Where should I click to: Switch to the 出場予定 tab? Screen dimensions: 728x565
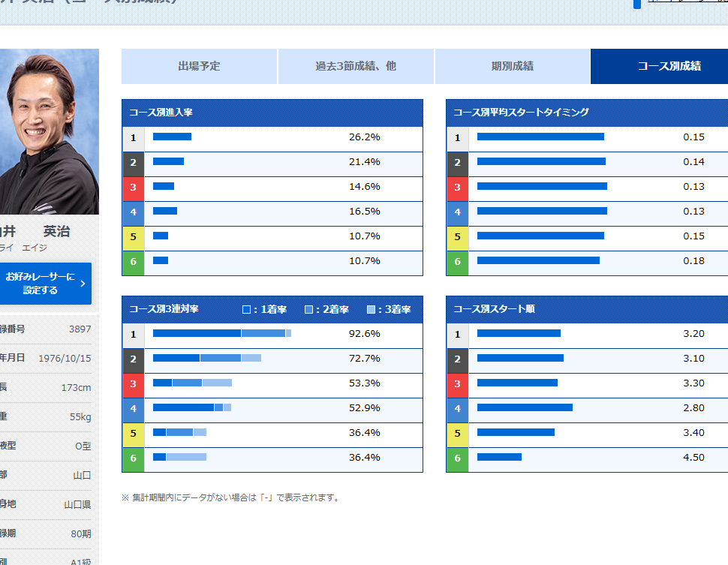coord(199,66)
